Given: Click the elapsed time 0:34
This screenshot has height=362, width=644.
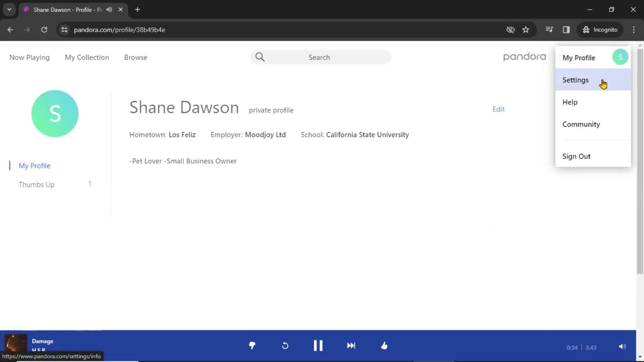Looking at the screenshot, I should (572, 348).
